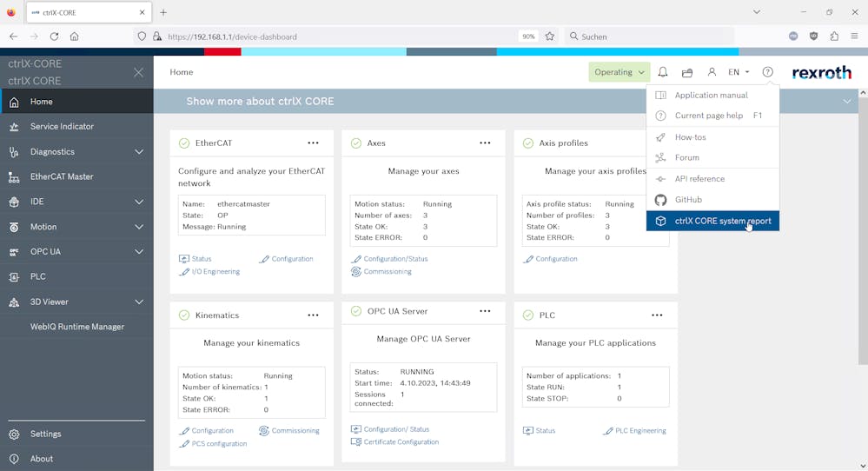Click the 3D Viewer sidebar icon

[15, 302]
